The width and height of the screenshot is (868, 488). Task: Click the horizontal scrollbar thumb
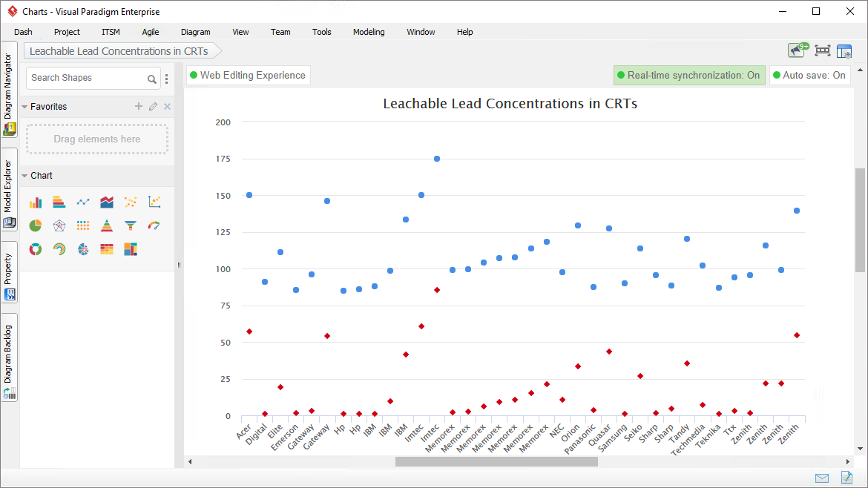[x=496, y=461]
